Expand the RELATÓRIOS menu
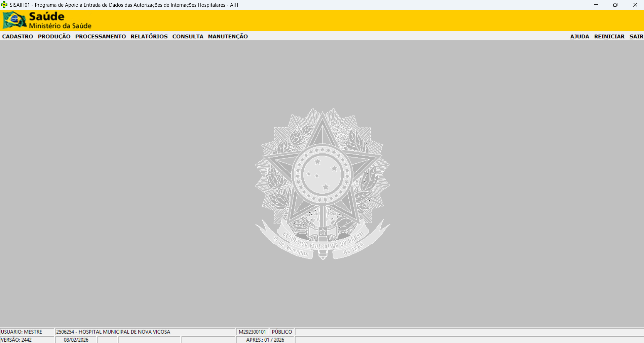Screen dimensions: 644x343 [x=149, y=36]
